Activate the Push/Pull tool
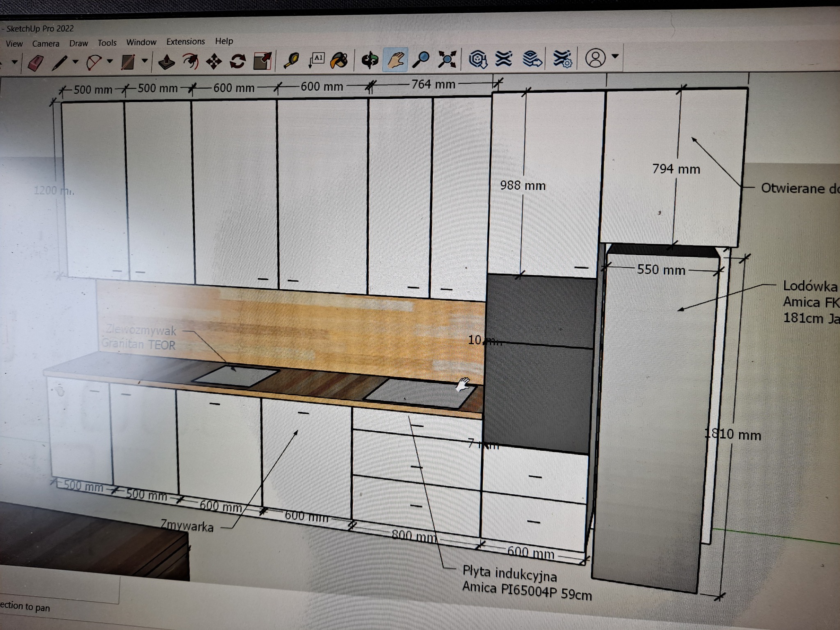The width and height of the screenshot is (840, 630). [x=167, y=61]
